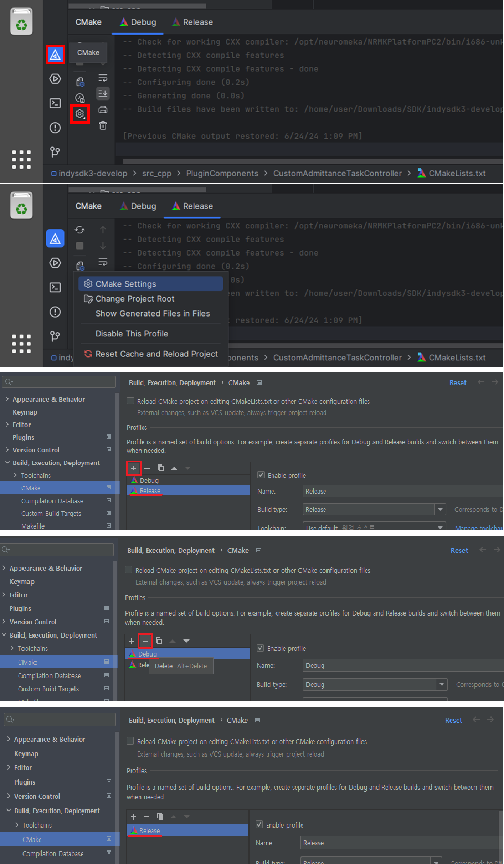504x864 pixels.
Task: Open the Toolchain 'Use default' dropdown
Action: (x=374, y=526)
